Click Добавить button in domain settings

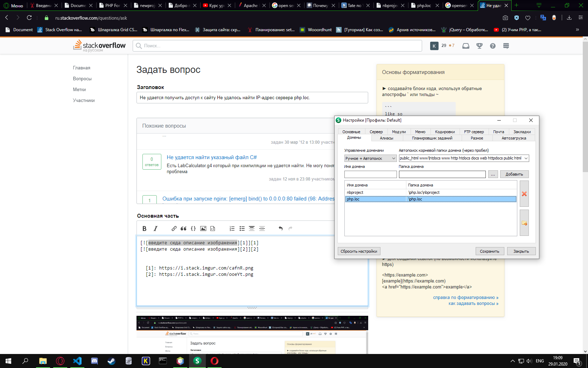(x=514, y=174)
